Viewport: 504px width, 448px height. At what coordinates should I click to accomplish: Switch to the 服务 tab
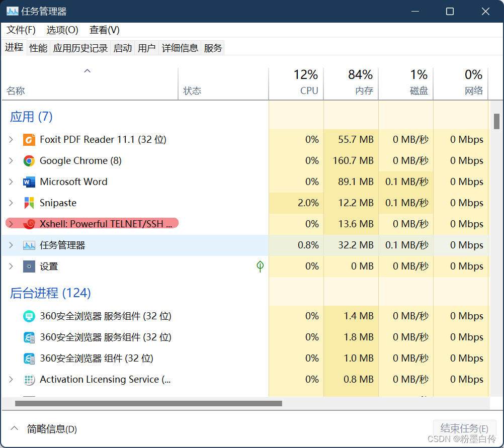click(x=213, y=48)
